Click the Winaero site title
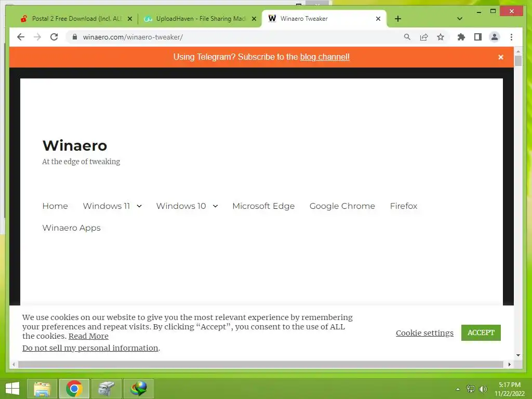Screen dimensions: 532x399 (x=75, y=145)
